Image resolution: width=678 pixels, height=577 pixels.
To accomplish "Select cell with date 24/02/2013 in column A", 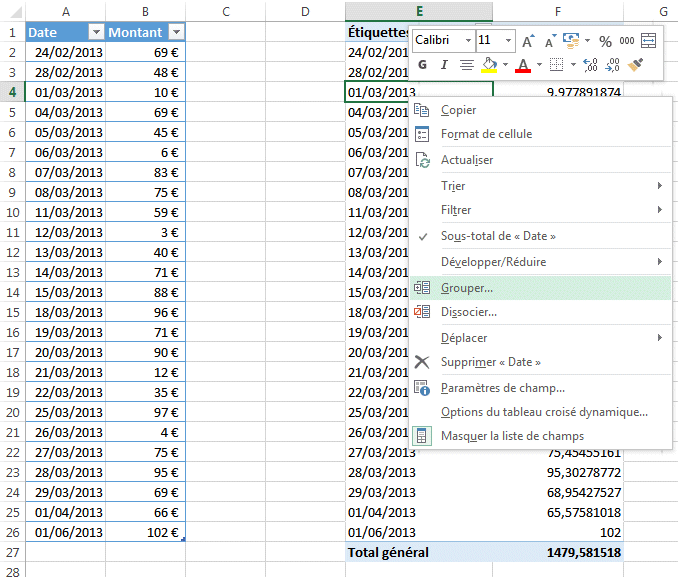I will pyautogui.click(x=66, y=52).
